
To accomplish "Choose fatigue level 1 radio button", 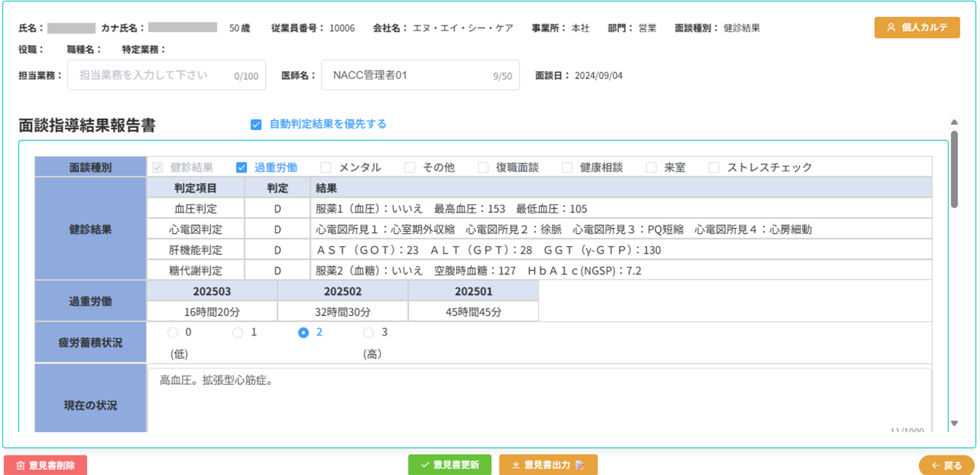I will click(237, 333).
